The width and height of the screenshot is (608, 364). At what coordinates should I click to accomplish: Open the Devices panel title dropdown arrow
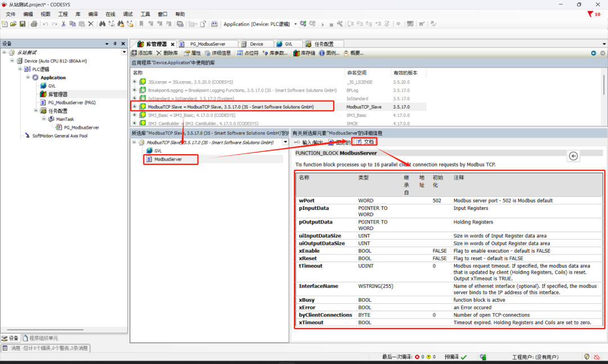coord(106,44)
